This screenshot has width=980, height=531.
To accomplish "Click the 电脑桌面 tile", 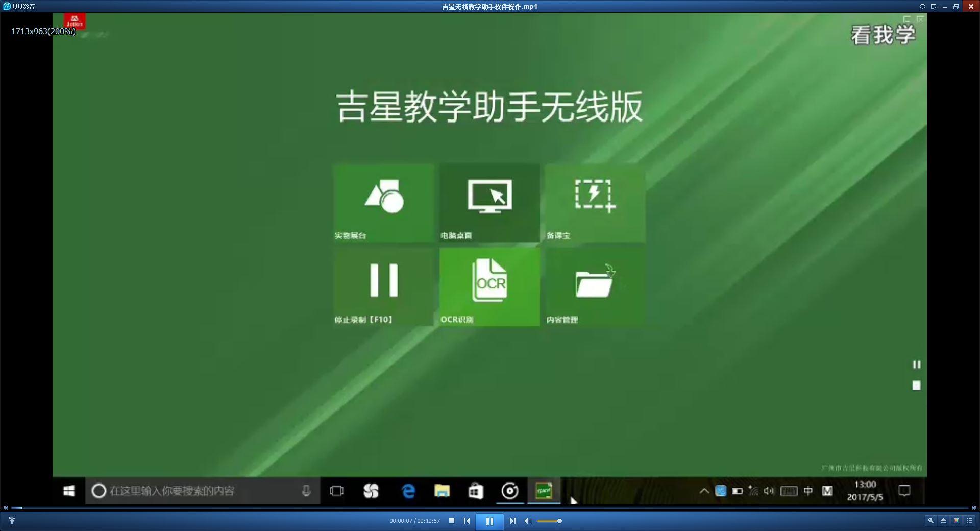I will [x=489, y=203].
